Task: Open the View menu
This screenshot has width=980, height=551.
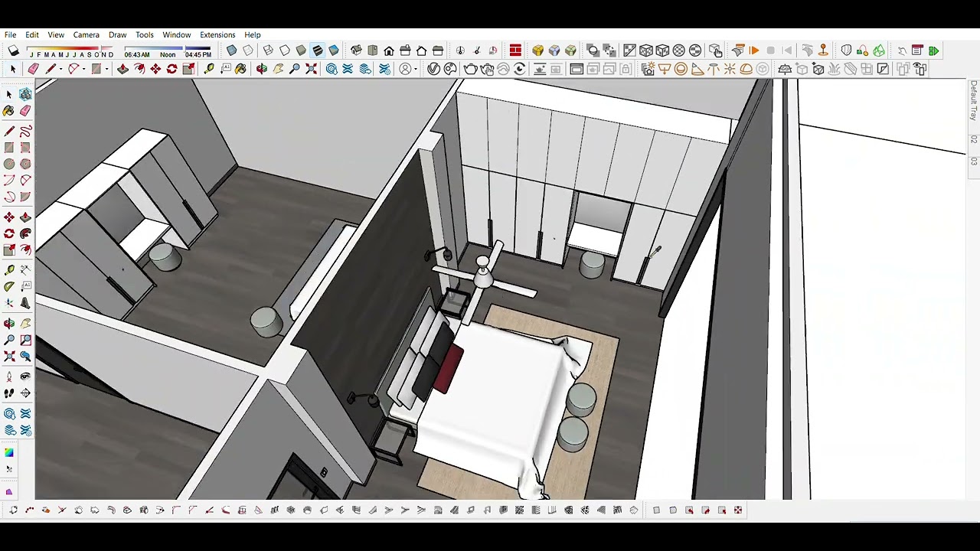Action: click(56, 34)
